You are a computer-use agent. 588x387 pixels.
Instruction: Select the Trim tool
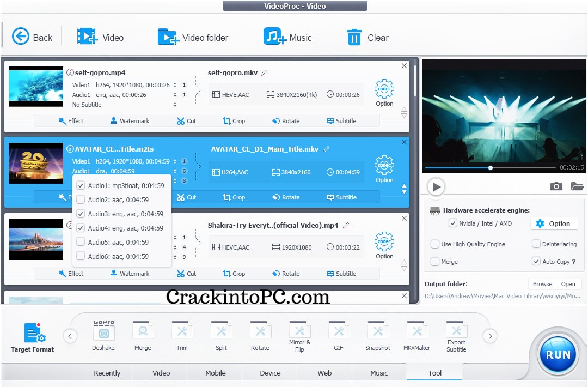(x=182, y=336)
